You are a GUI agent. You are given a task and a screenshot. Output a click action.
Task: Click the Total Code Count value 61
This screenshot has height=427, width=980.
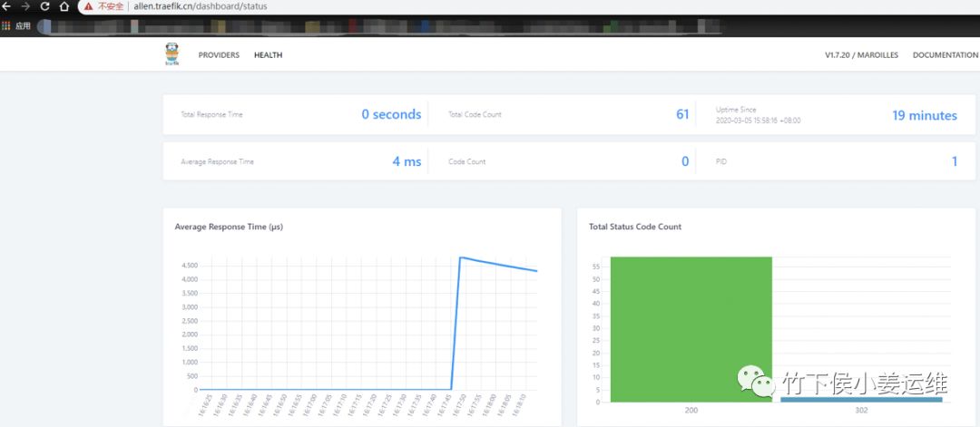pos(682,114)
